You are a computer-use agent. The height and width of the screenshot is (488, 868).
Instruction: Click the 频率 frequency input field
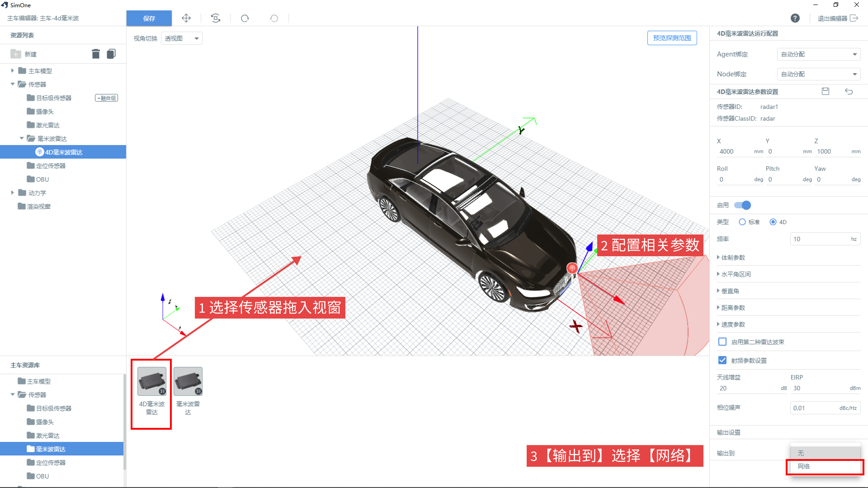(x=825, y=239)
